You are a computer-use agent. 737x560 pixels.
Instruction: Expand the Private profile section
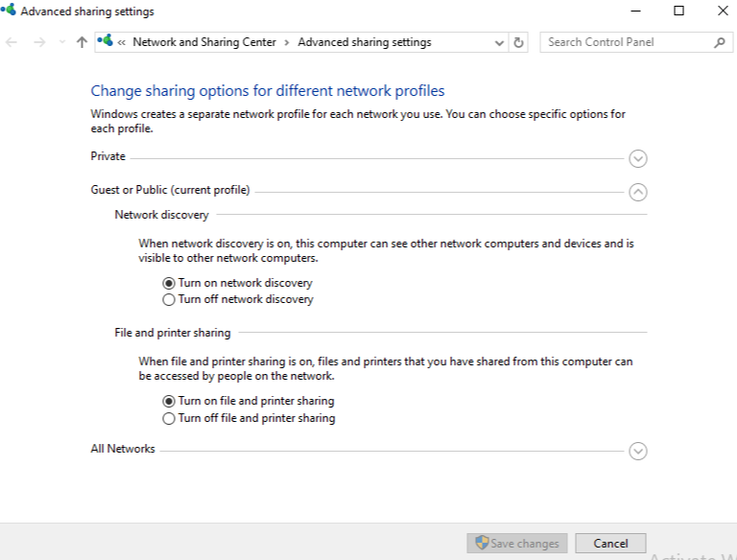[x=638, y=158]
